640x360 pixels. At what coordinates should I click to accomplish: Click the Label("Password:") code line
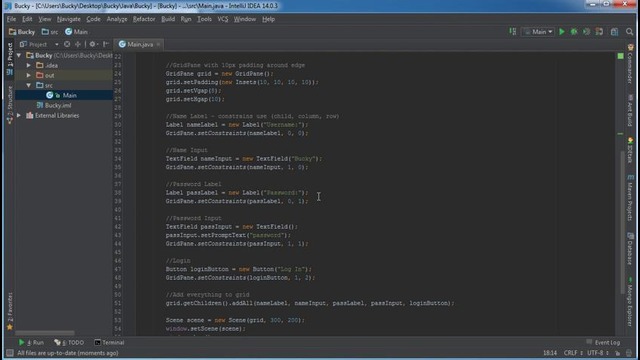point(237,193)
